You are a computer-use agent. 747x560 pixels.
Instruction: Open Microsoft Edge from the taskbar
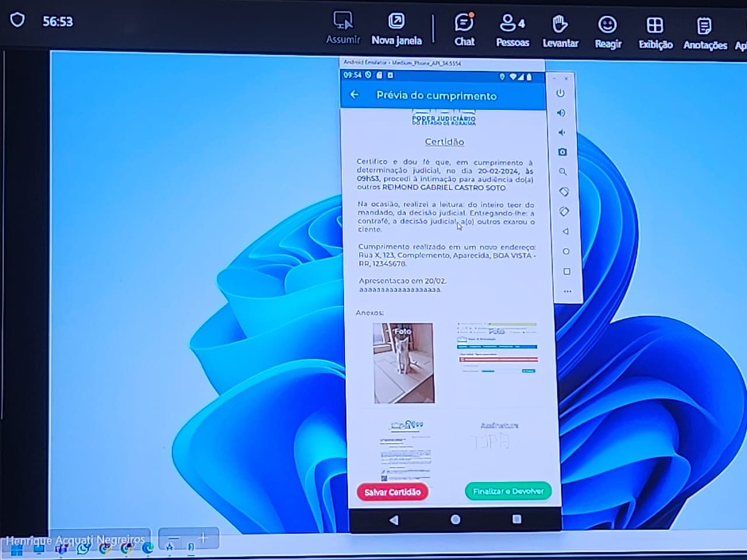pyautogui.click(x=148, y=548)
